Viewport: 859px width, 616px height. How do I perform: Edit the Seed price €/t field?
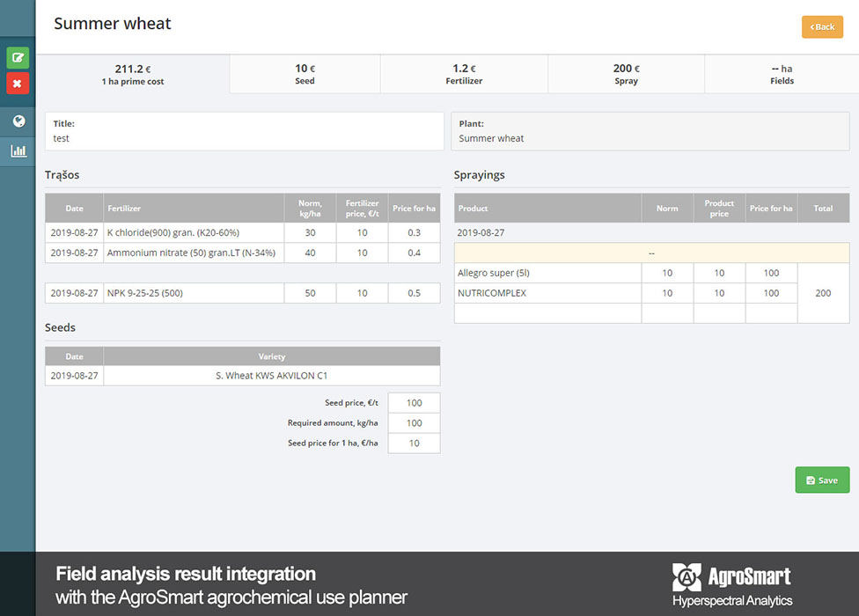click(414, 403)
